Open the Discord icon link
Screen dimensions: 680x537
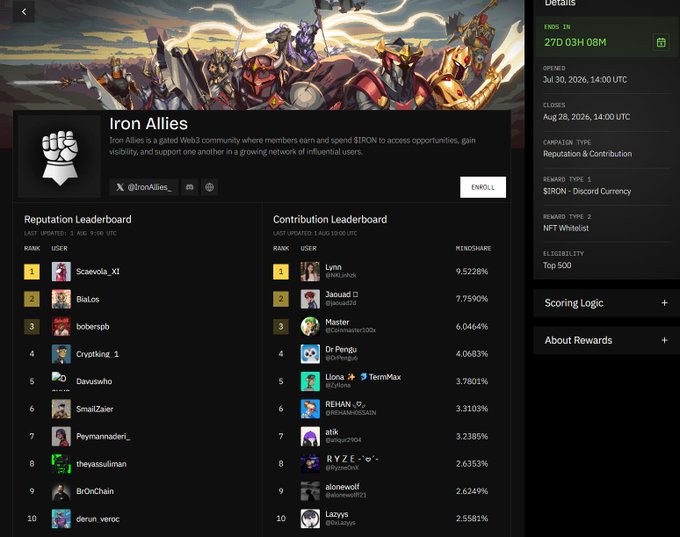point(190,187)
